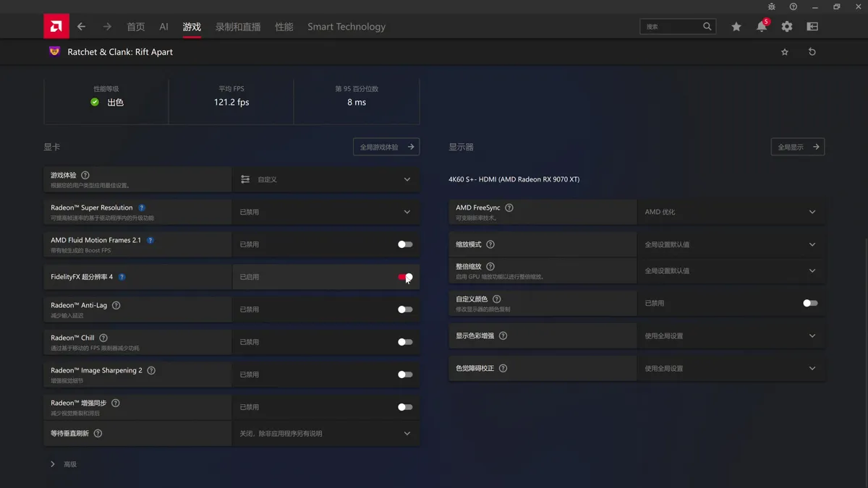This screenshot has width=868, height=488.
Task: Go back with the left arrow
Action: pos(81,27)
